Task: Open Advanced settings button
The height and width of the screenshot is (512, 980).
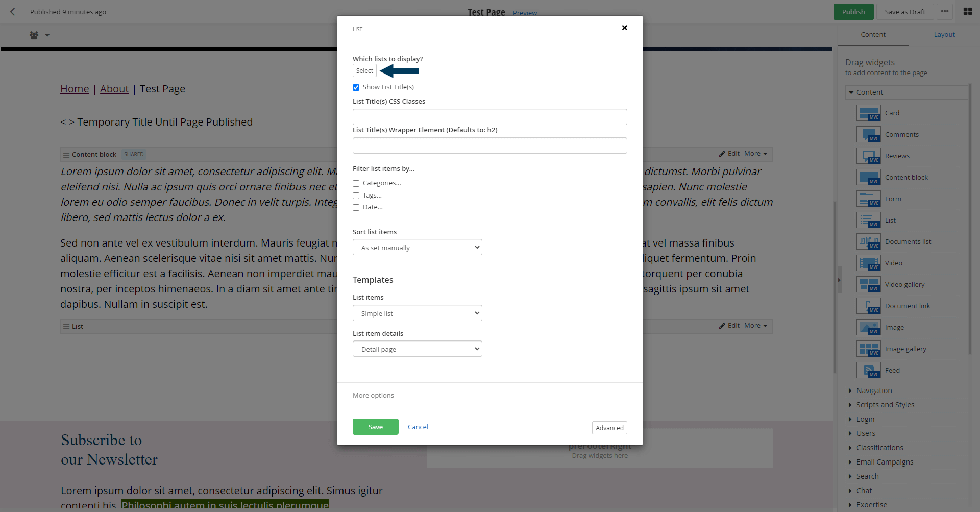Action: [609, 428]
